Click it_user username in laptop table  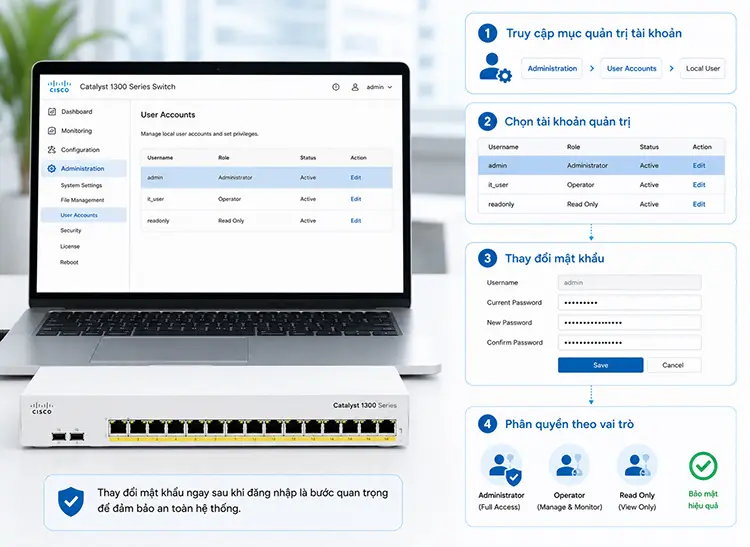[x=155, y=199]
